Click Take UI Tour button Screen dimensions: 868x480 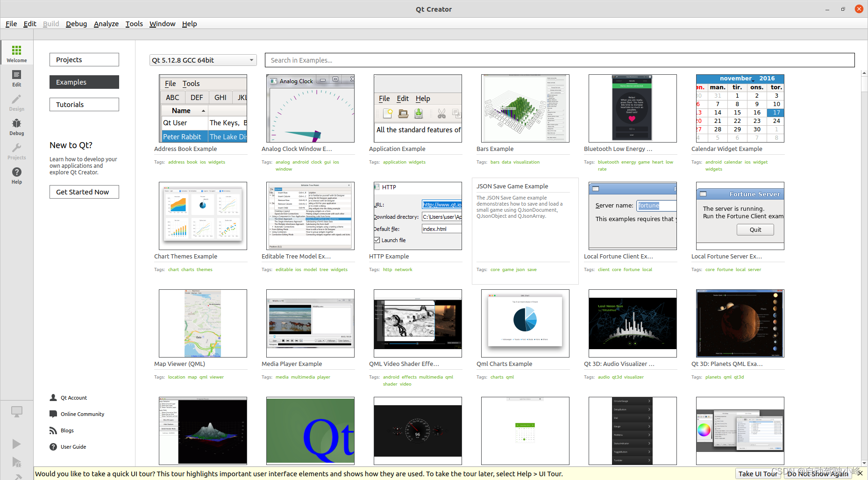[x=758, y=473]
